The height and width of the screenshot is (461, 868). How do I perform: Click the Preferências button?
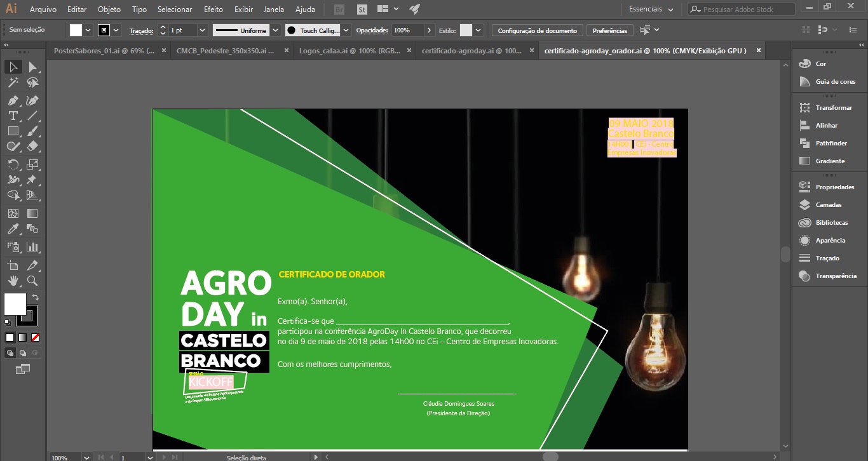[x=610, y=30]
